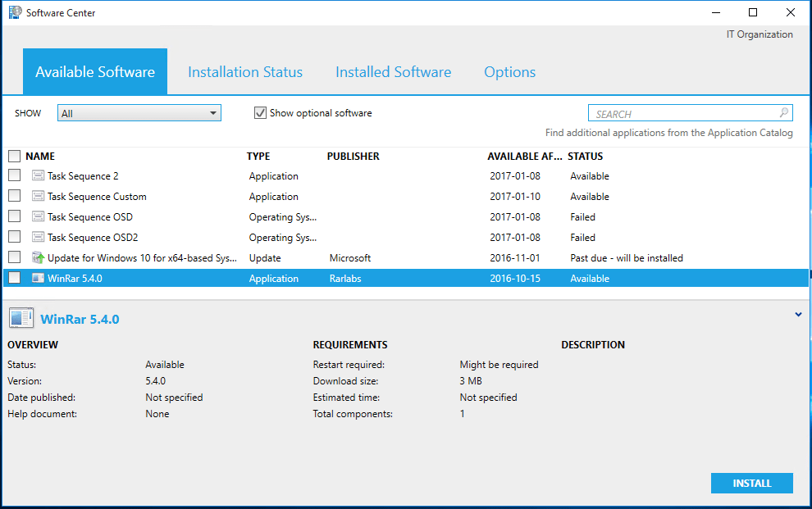
Task: Maximize the Software Center window
Action: coord(753,12)
